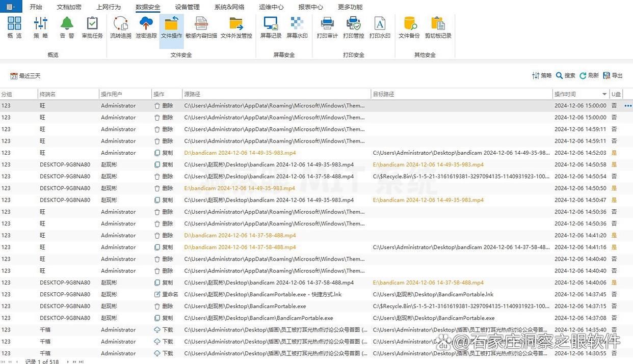The width and height of the screenshot is (633, 364).
Task: Click source path BandicamPortable.exe - 快捷方式.lnk
Action: point(263,294)
